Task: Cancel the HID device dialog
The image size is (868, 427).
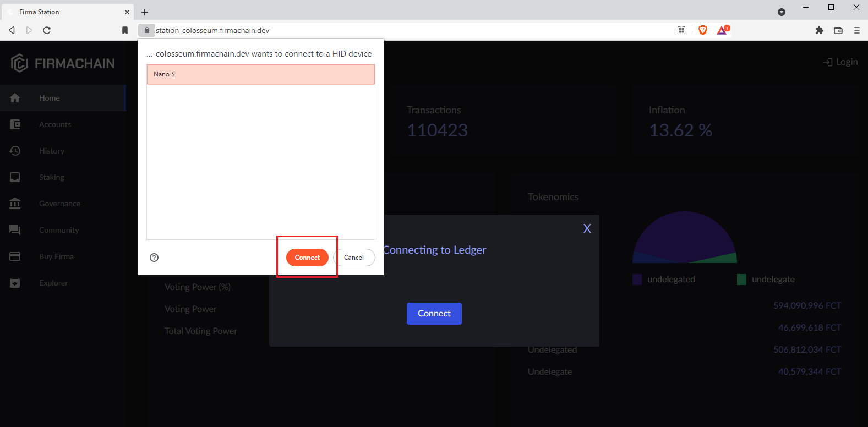Action: 354,258
